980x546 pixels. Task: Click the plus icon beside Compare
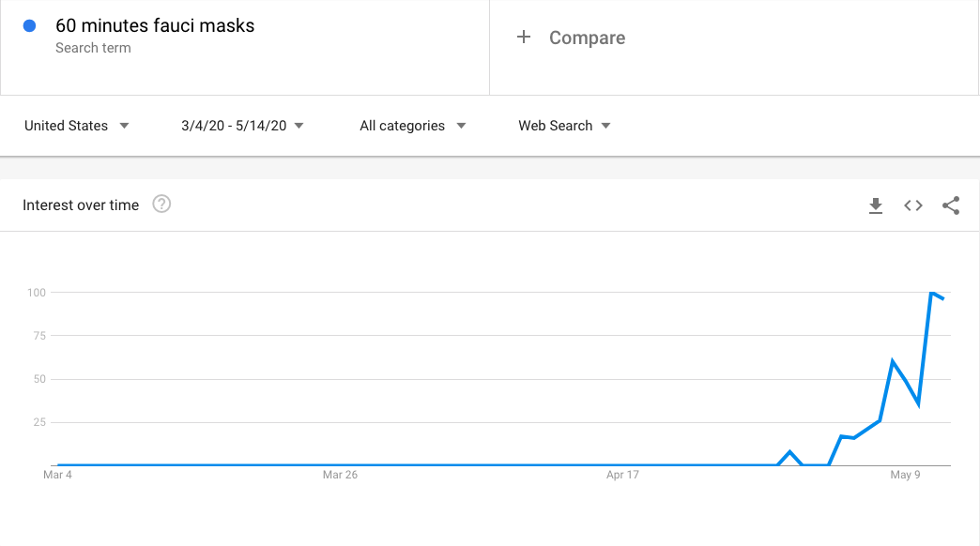(524, 38)
